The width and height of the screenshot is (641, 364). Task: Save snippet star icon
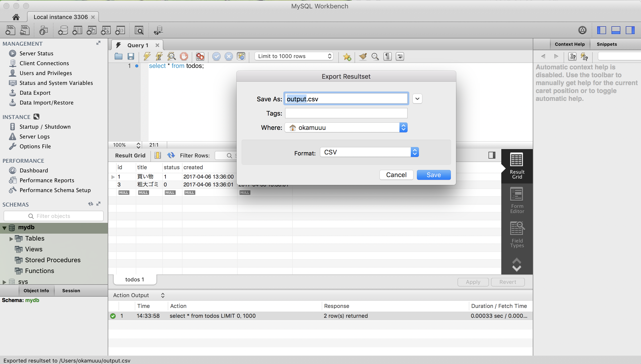click(347, 57)
